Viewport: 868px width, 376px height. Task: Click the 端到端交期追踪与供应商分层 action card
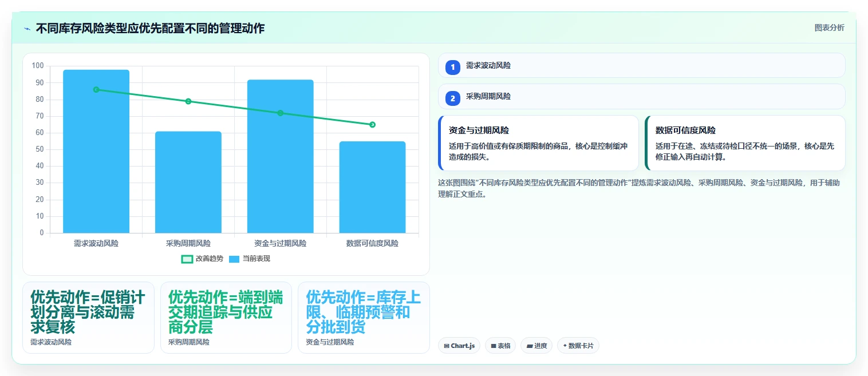coord(226,318)
